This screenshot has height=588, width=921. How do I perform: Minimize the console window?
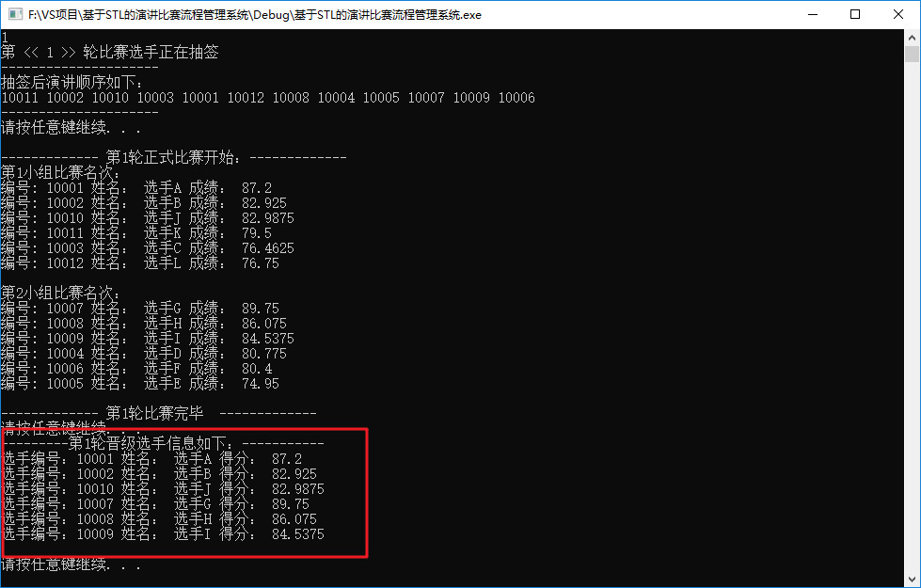(813, 15)
